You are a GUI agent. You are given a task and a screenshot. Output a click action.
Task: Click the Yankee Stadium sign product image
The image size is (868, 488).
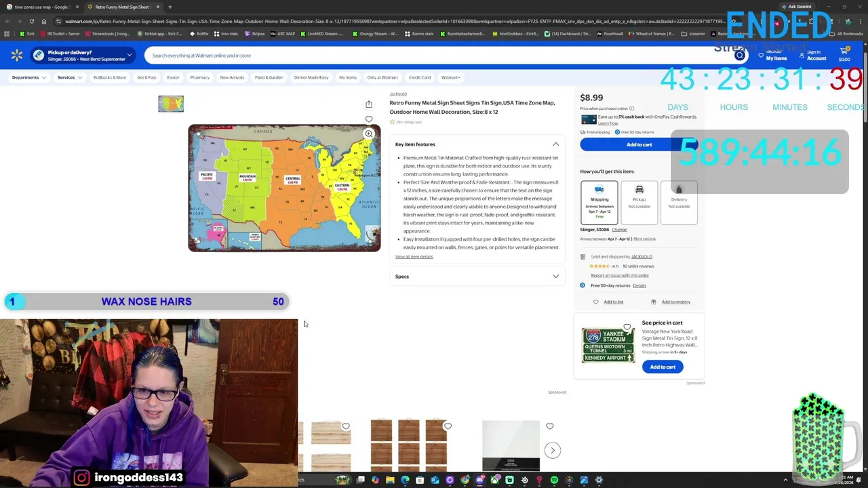pyautogui.click(x=608, y=345)
